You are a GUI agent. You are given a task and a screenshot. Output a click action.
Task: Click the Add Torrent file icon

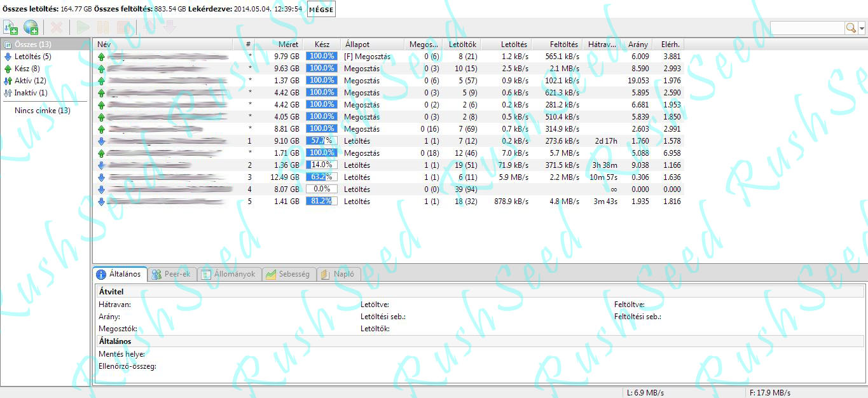click(x=11, y=27)
